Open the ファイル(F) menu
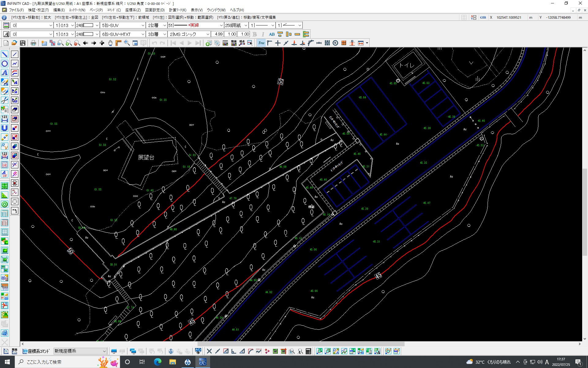 coord(16,10)
